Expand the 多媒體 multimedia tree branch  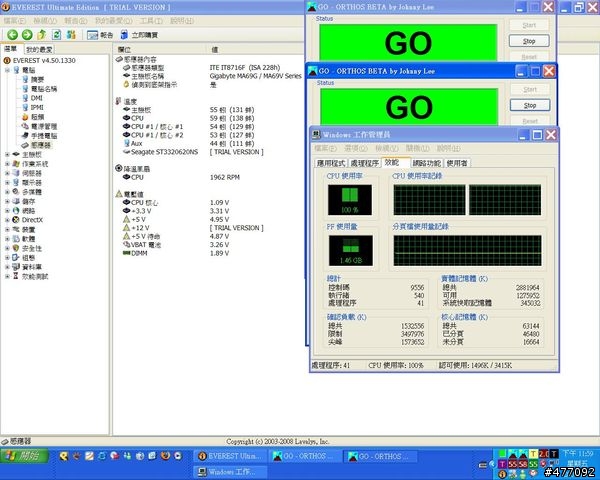(7, 192)
